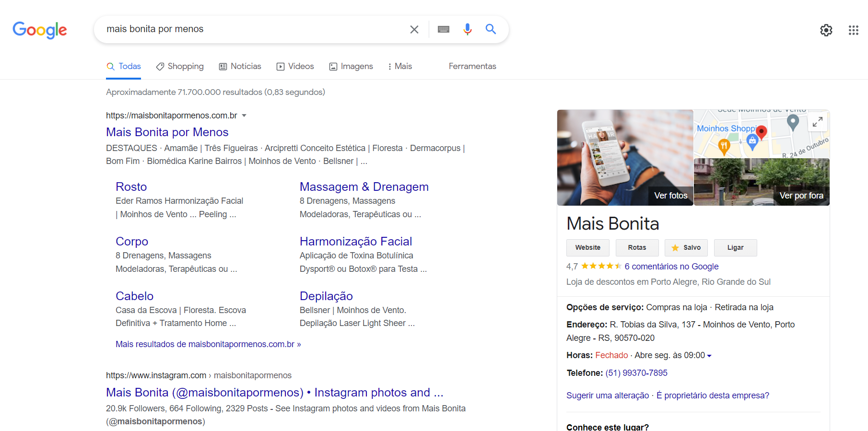Click the results count text
Image resolution: width=868 pixels, height=431 pixels.
(x=215, y=92)
